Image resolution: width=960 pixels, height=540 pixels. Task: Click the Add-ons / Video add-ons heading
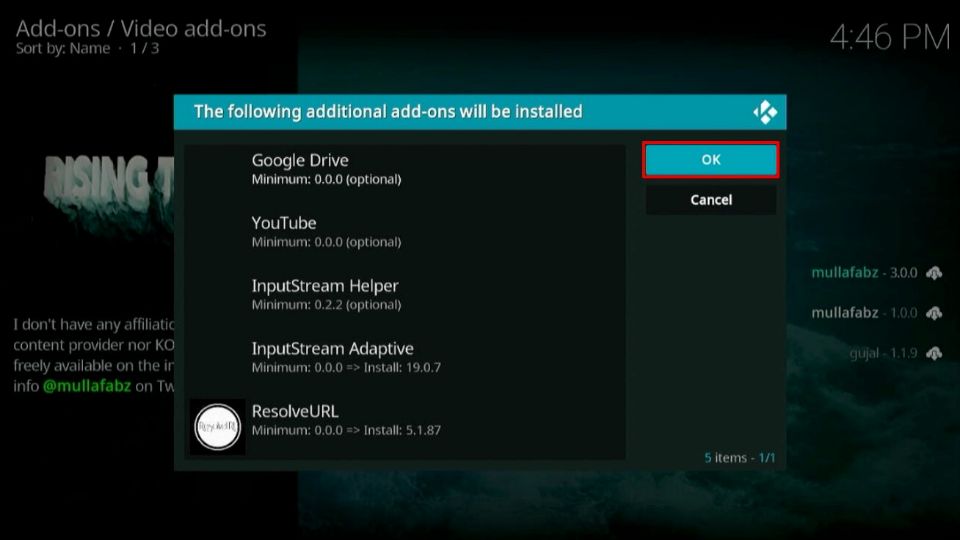click(x=141, y=28)
